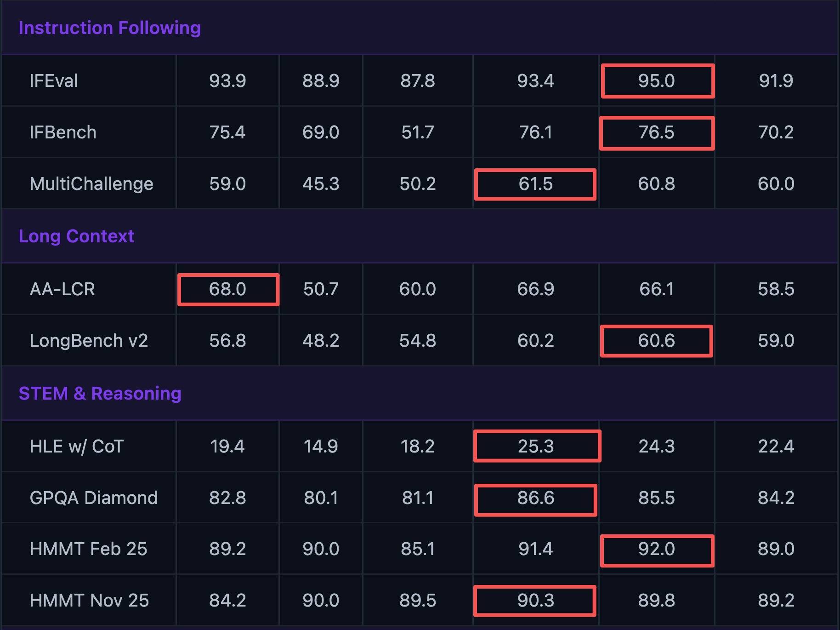Click the HMMT Nov 25 row label

click(x=89, y=601)
